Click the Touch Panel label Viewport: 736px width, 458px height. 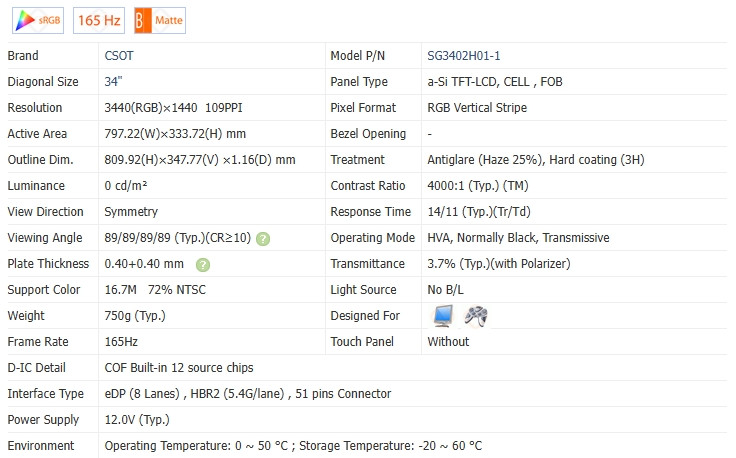pyautogui.click(x=362, y=342)
